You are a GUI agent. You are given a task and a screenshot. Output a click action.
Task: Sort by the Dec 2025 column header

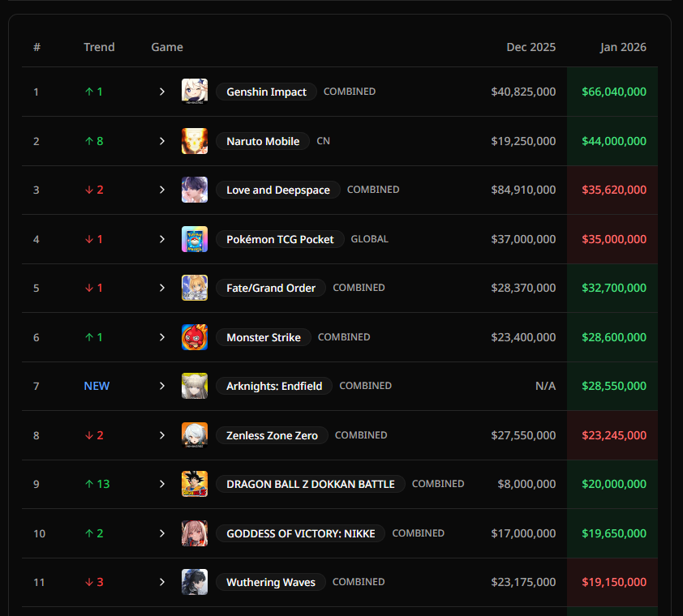531,47
